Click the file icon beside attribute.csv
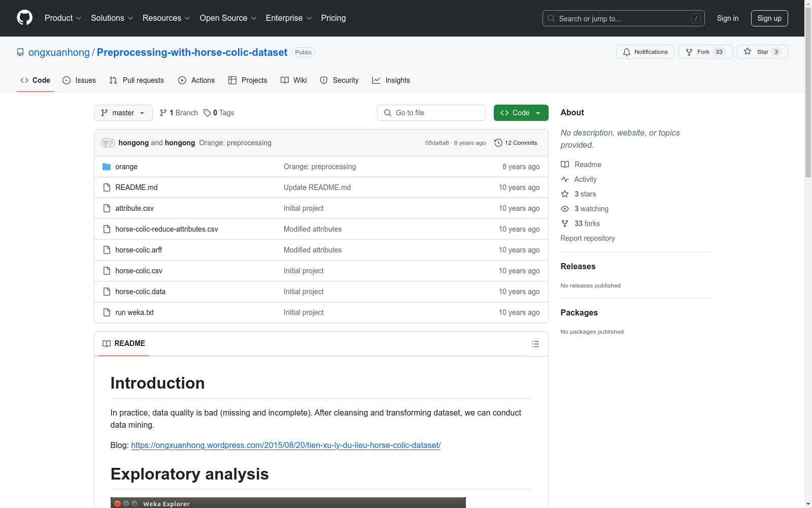Screen dimensions: 812x508 (107, 208)
